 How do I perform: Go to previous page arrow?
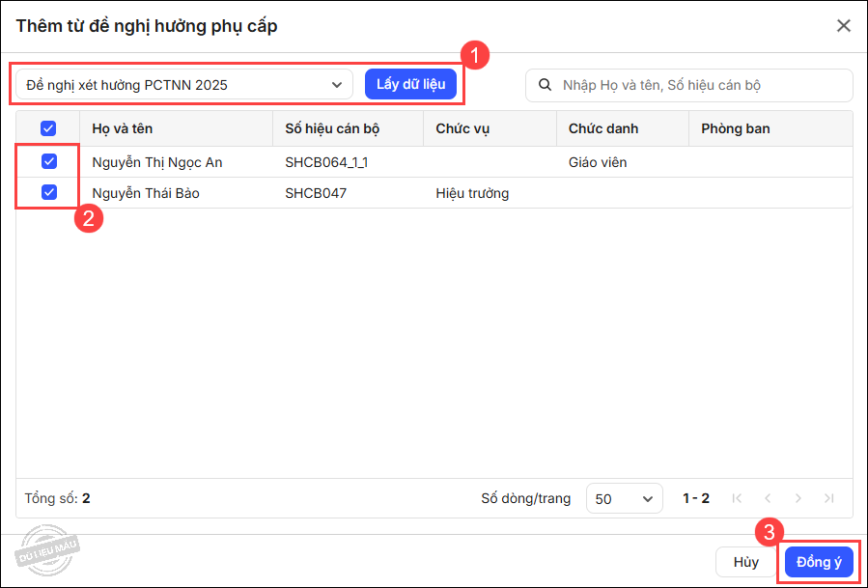click(768, 498)
